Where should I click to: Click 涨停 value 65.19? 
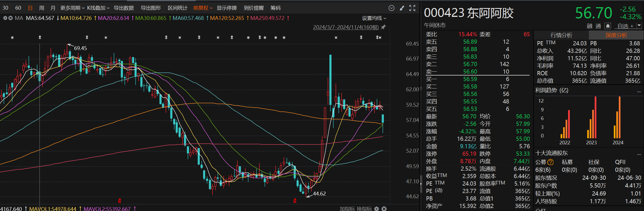pyautogui.click(x=469, y=154)
